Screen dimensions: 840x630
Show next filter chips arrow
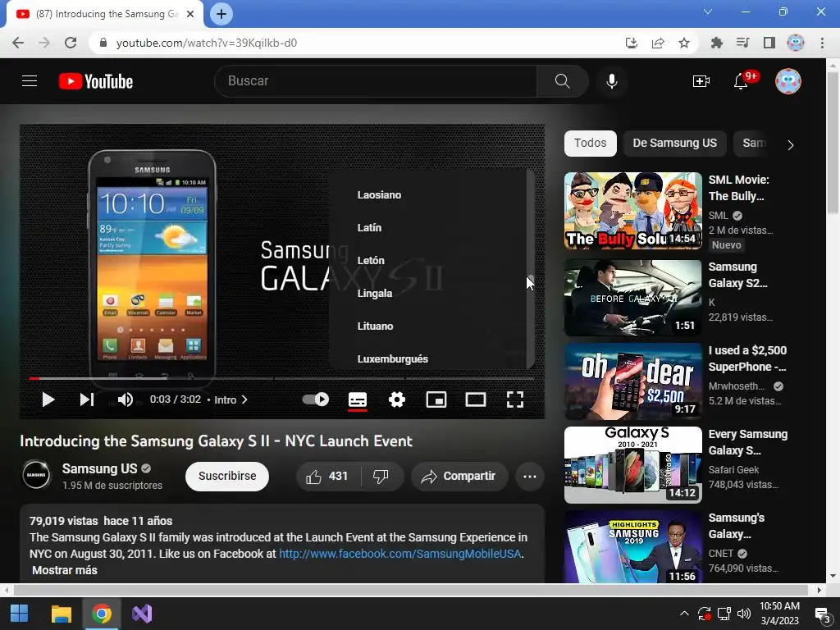(x=790, y=144)
